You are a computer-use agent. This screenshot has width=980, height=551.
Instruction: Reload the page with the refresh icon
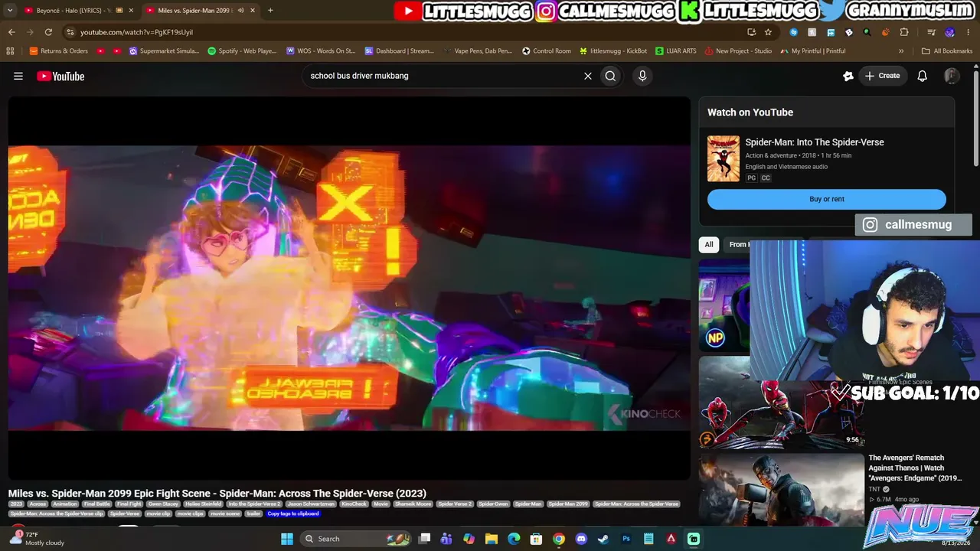[x=48, y=32]
